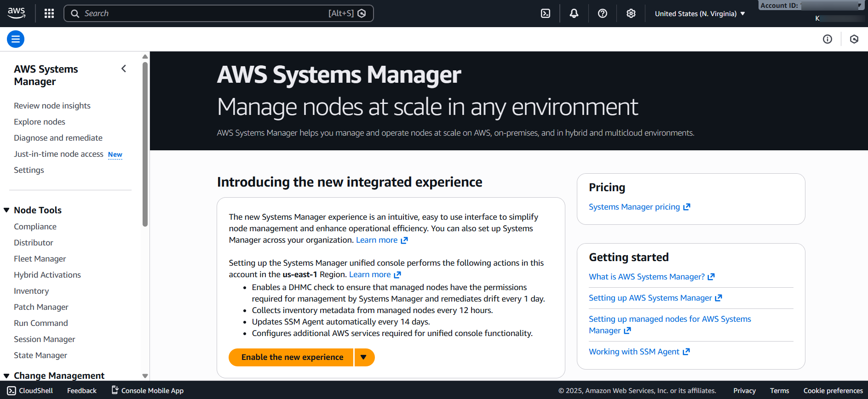Screen dimensions: 868x399
Task: Open Diagnose and remediate
Action: [58, 138]
